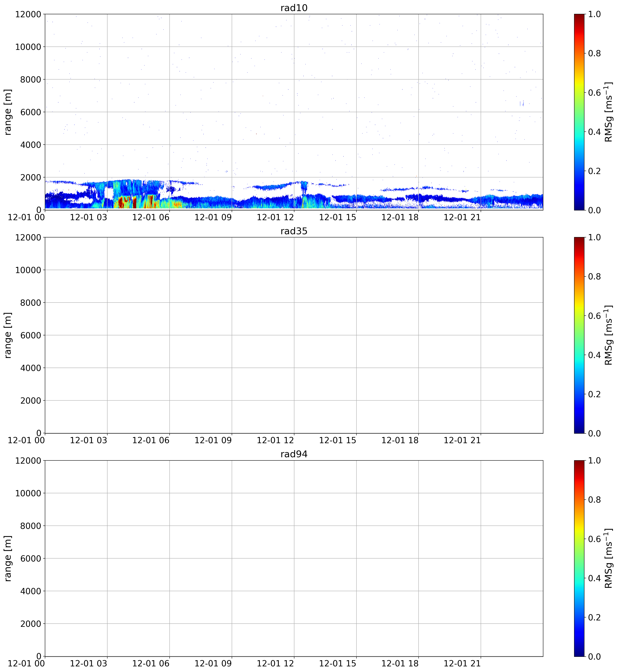Click the rad94 plot title
The image size is (618, 672).
pyautogui.click(x=294, y=454)
